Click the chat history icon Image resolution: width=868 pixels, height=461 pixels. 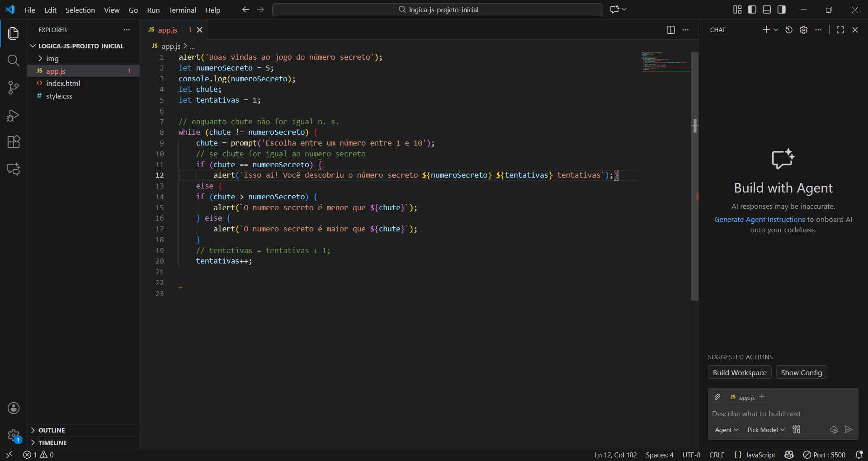point(789,30)
